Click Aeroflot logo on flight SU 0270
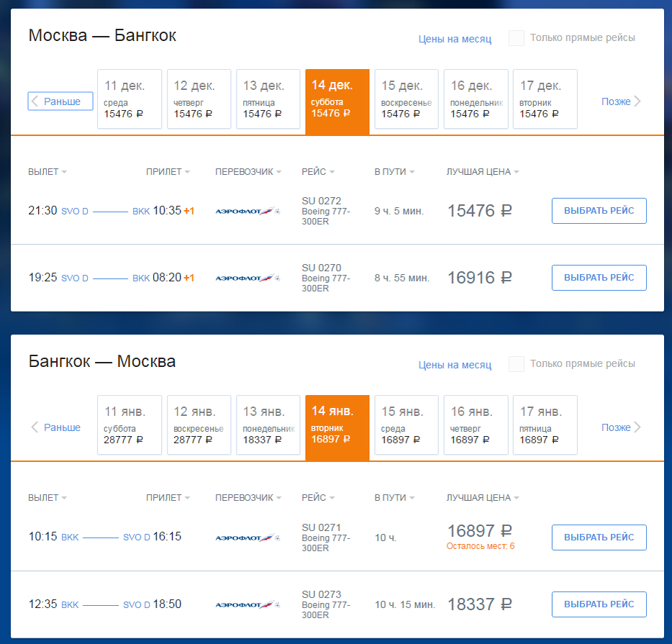This screenshot has height=644, width=672. pos(248,278)
